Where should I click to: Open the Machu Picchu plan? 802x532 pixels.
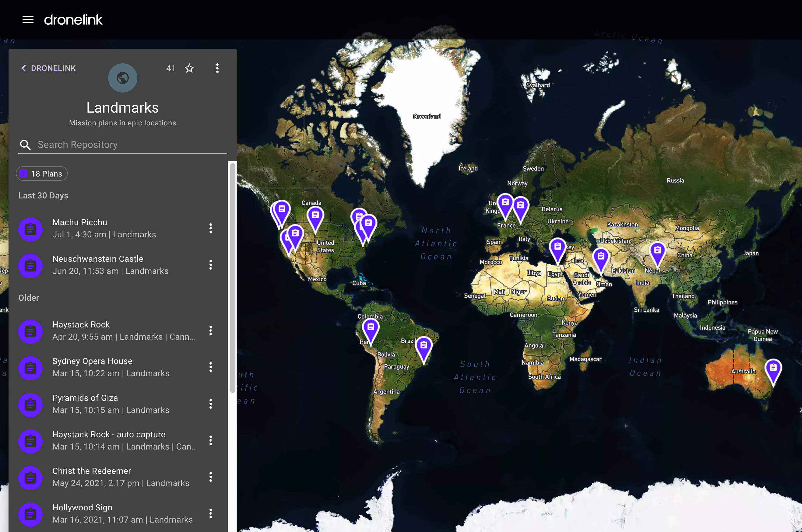tap(118, 228)
